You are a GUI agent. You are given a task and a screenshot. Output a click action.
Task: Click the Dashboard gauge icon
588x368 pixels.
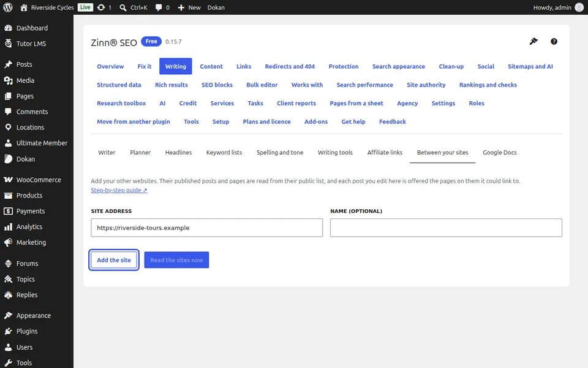pyautogui.click(x=8, y=28)
